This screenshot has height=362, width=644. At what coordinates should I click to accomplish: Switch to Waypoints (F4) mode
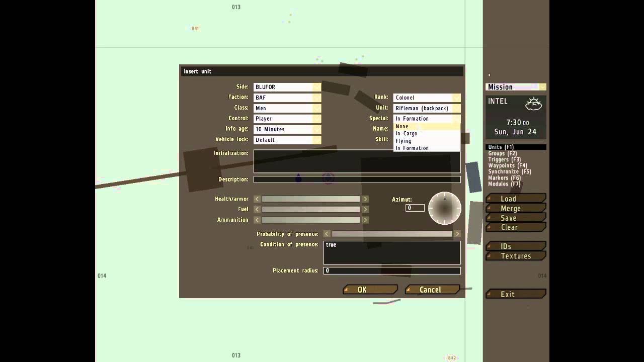508,165
